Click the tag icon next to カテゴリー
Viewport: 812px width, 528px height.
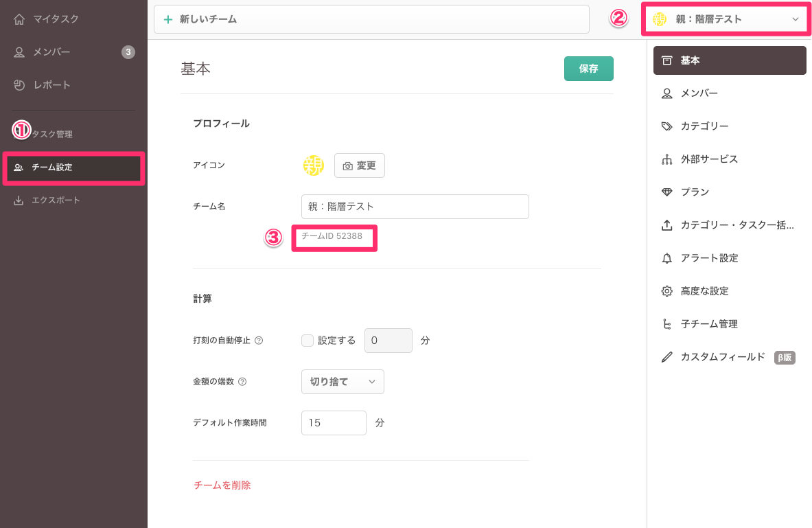666,126
